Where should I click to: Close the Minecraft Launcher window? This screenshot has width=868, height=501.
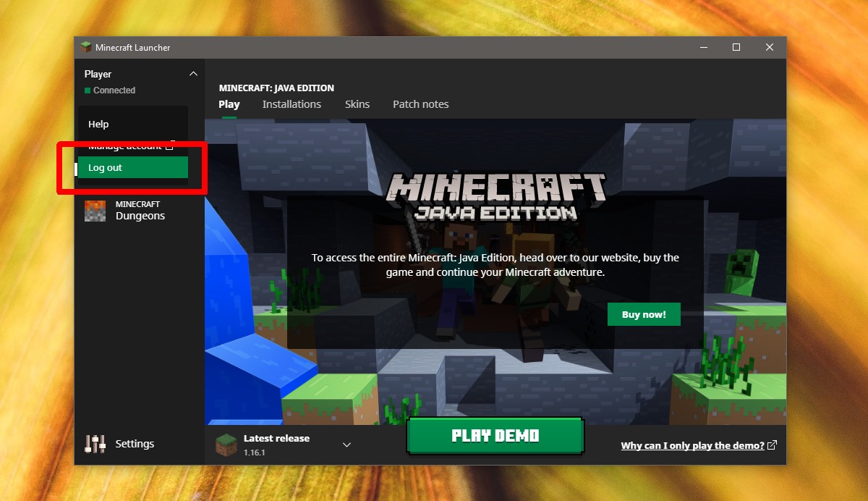(770, 47)
